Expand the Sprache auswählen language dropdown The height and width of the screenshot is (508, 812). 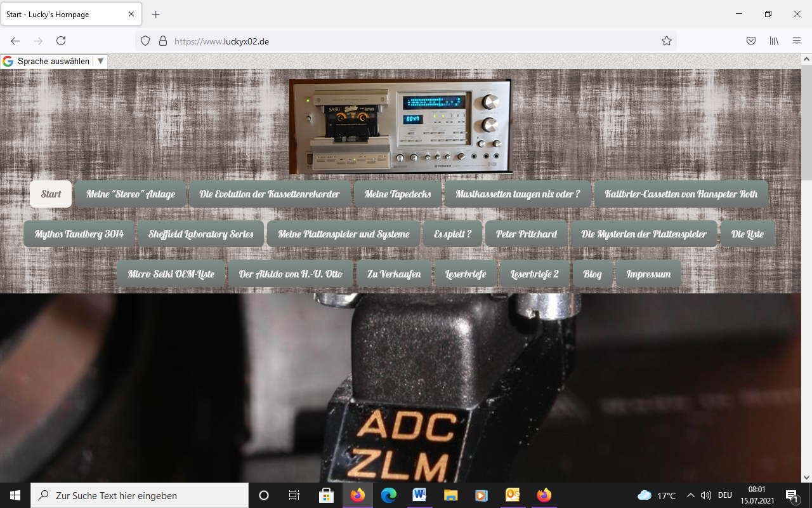tap(100, 62)
